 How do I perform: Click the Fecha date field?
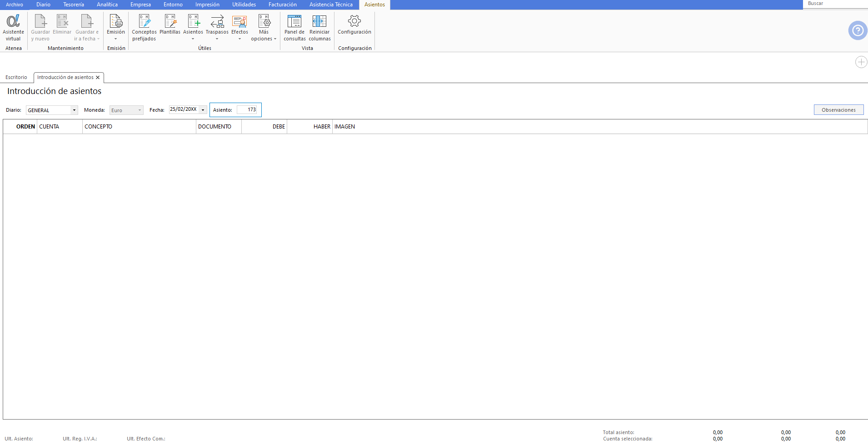tap(184, 110)
